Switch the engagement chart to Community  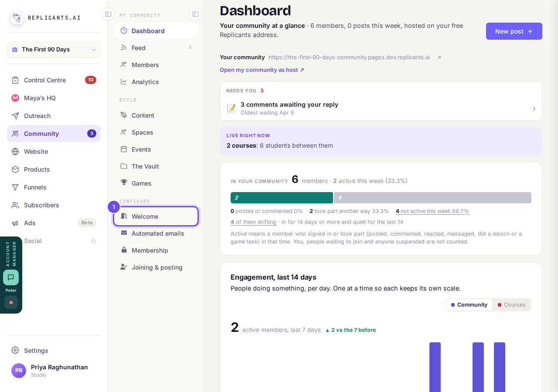coord(469,305)
